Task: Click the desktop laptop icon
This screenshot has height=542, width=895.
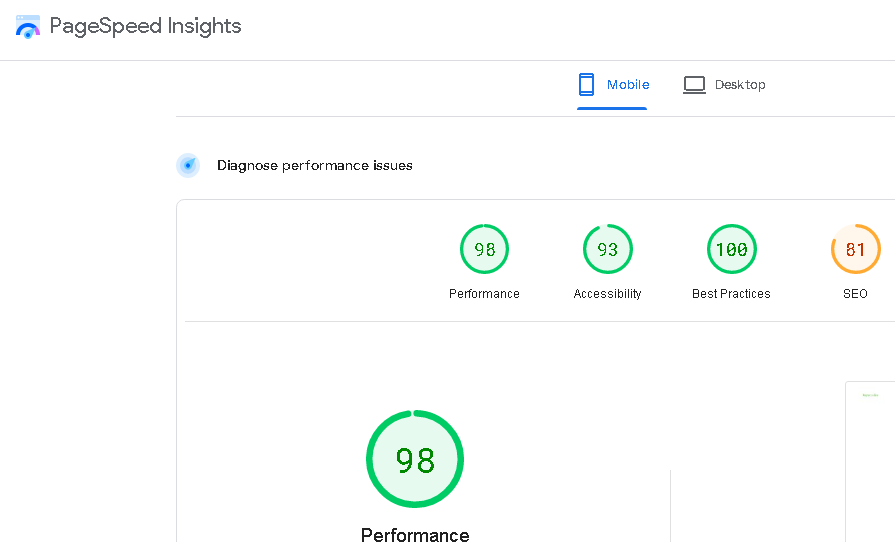Action: 695,85
